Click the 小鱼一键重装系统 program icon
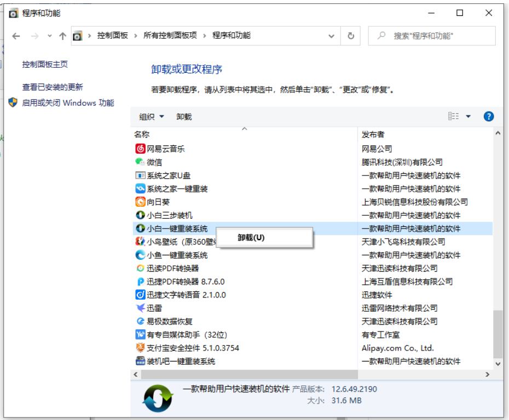The height and width of the screenshot is (420, 509). tap(140, 255)
